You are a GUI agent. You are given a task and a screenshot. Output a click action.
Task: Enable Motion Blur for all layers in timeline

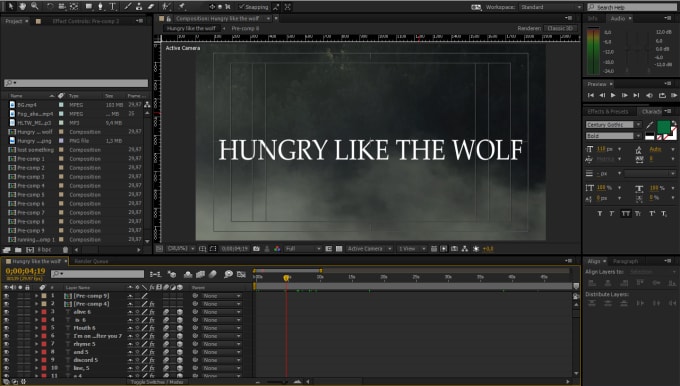[212, 274]
